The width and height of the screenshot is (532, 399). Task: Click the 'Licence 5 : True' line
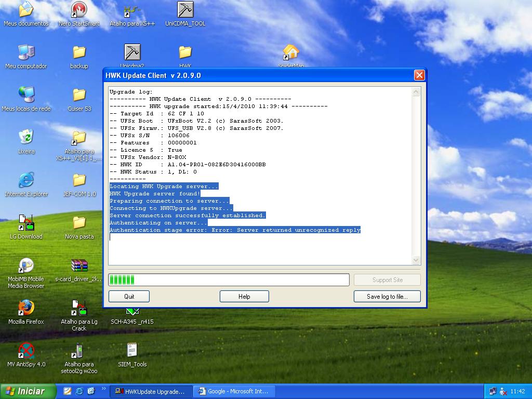(x=146, y=150)
